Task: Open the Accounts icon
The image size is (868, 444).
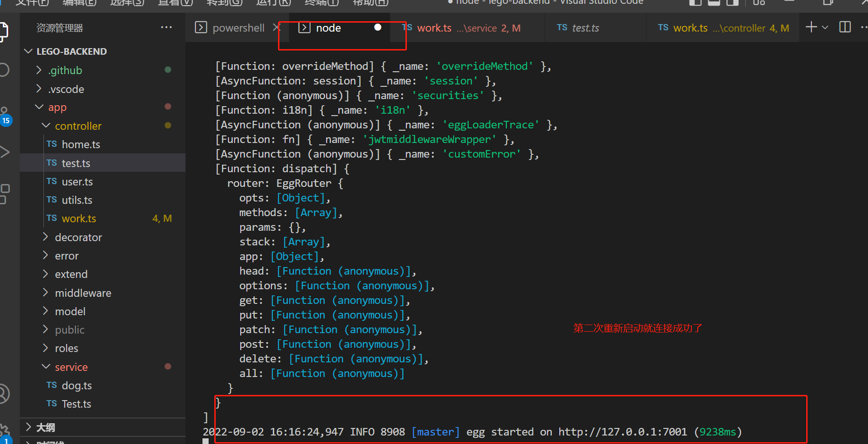Action: tap(4, 394)
